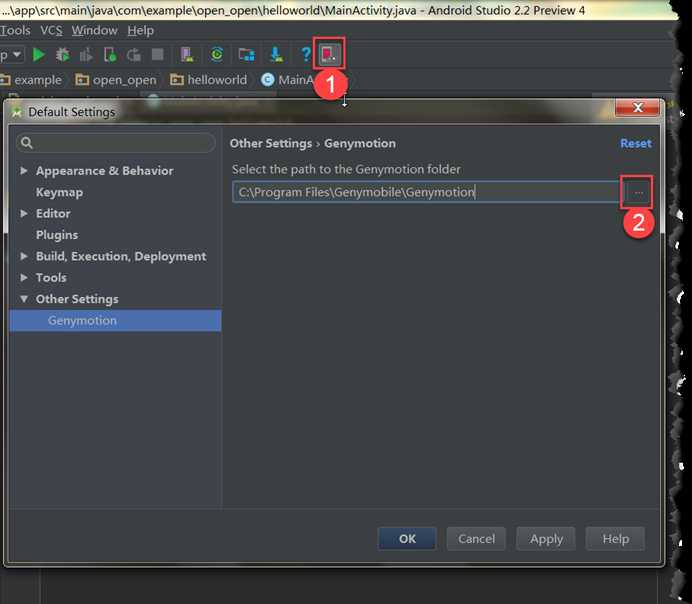Viewport: 692px width, 604px height.
Task: Select the helloworld breadcrumb folder
Action: coord(209,80)
